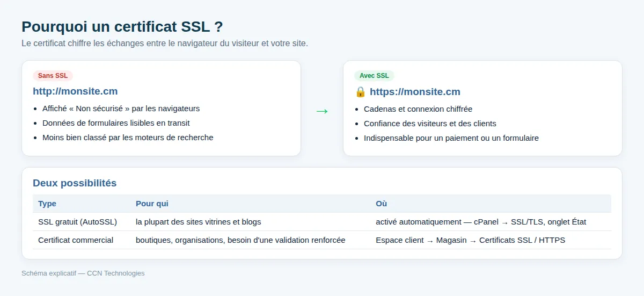
Task: Click the cell 'boutiques, organisations, besoin d'une validation renforcée'
Action: pos(240,240)
